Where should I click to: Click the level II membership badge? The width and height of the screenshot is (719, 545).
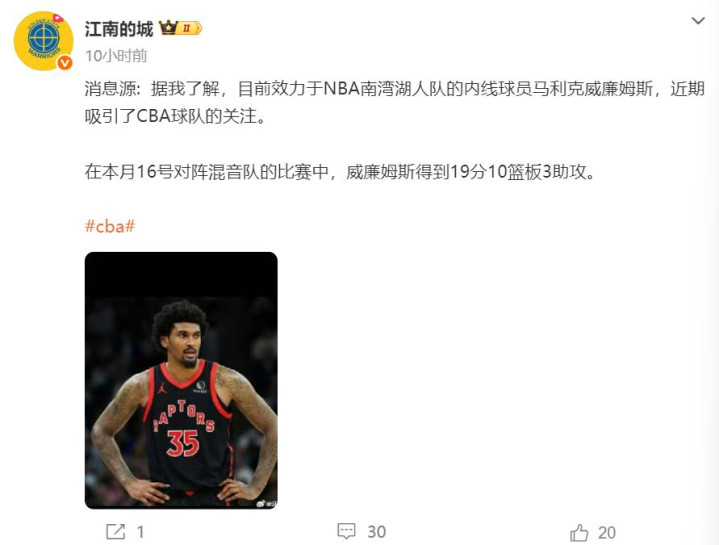tap(189, 28)
